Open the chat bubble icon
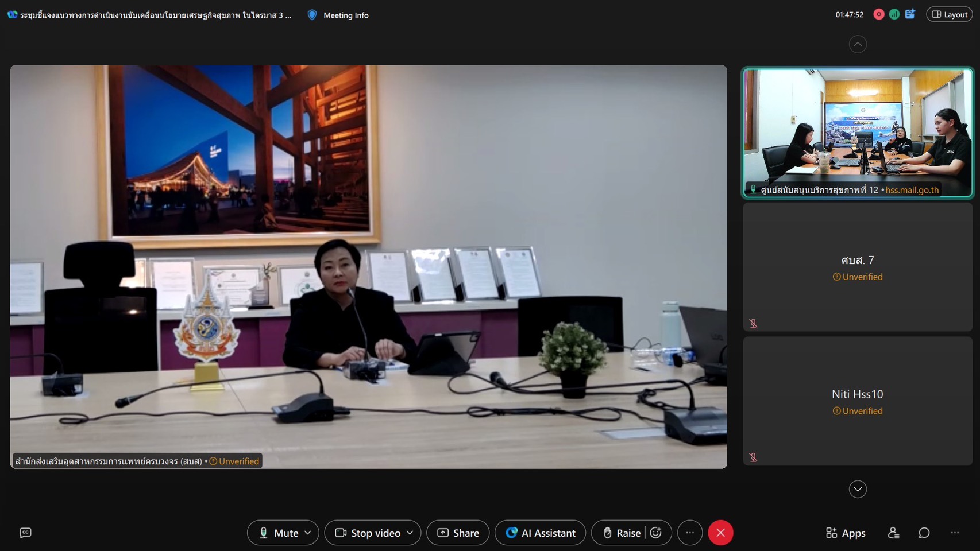 coord(924,533)
